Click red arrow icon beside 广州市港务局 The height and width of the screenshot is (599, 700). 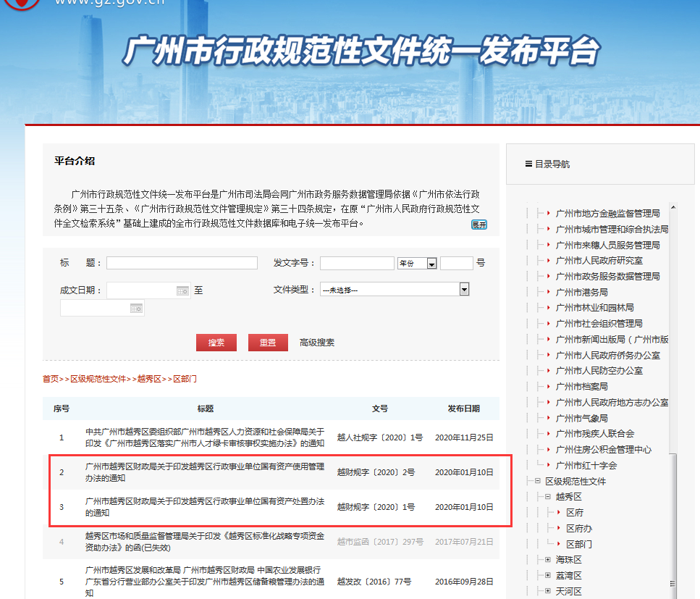(548, 293)
